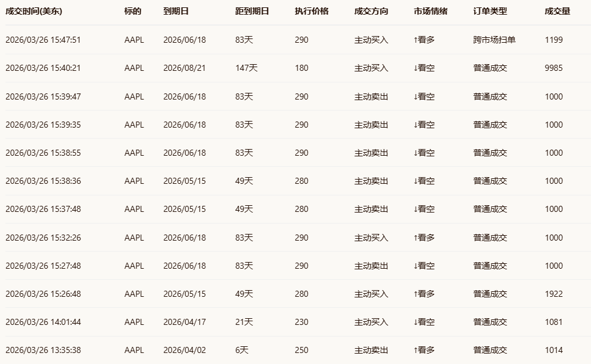Select the 成交方向 column header
591x364 pixels.
[371, 12]
